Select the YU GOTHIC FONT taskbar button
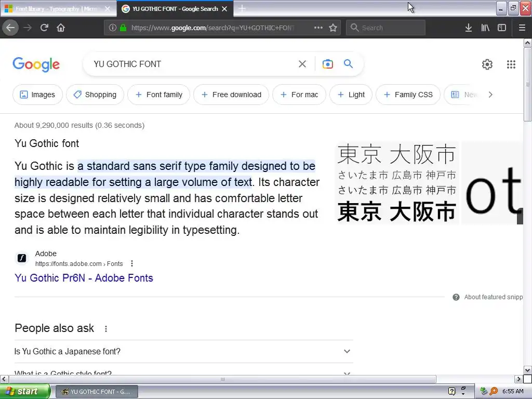This screenshot has width=532, height=399. 97,392
